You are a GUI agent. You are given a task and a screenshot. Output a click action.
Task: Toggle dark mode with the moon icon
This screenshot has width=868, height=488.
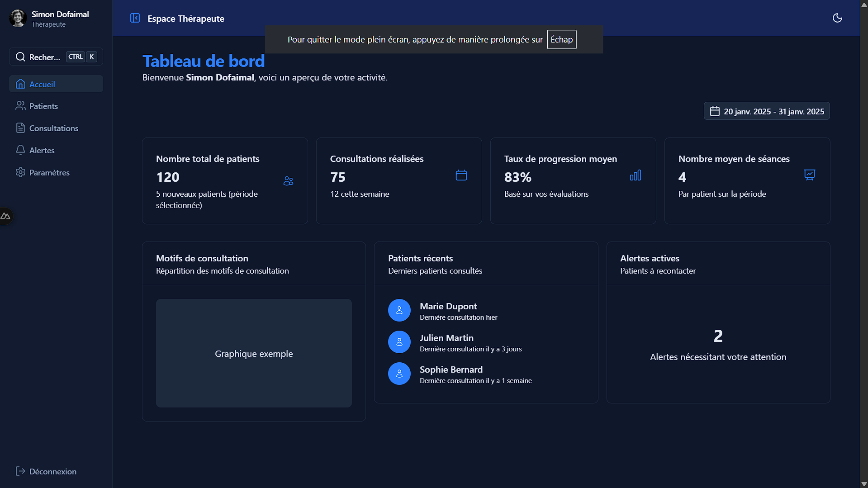(x=837, y=18)
